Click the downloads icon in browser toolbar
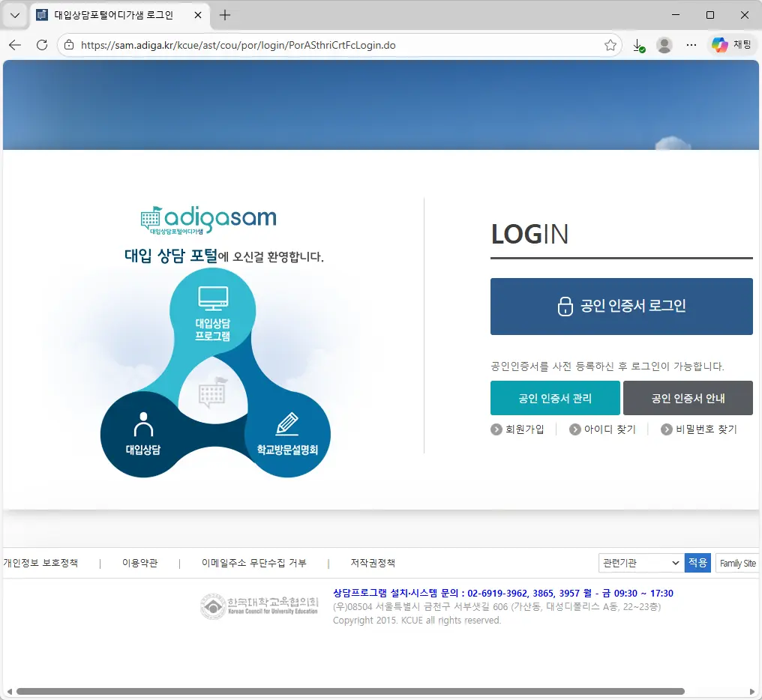Viewport: 762px width, 700px height. tap(638, 45)
